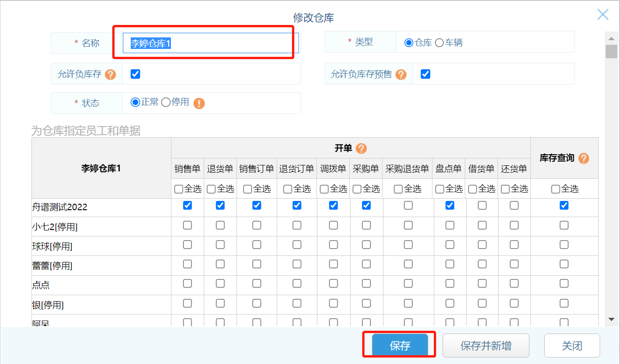620x364 pixels.
Task: Check 全选 under 调拨单 column
Action: pyautogui.click(x=324, y=189)
